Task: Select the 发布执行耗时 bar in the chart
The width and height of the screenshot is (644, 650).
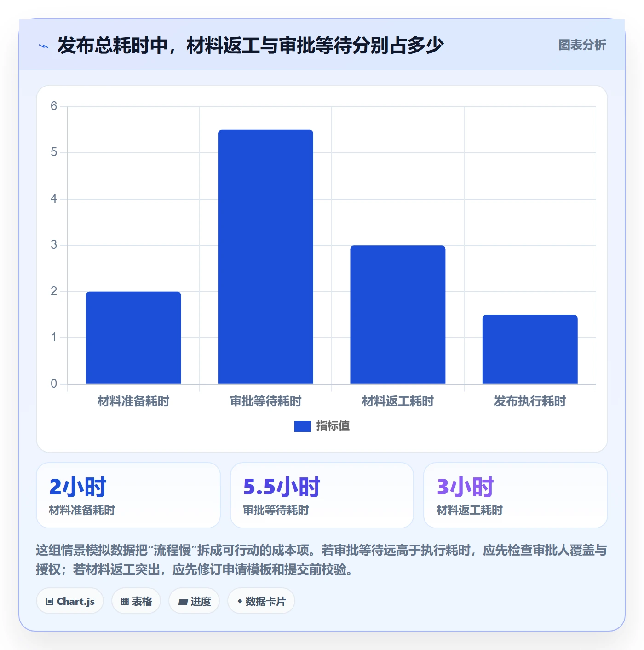Action: (x=530, y=349)
